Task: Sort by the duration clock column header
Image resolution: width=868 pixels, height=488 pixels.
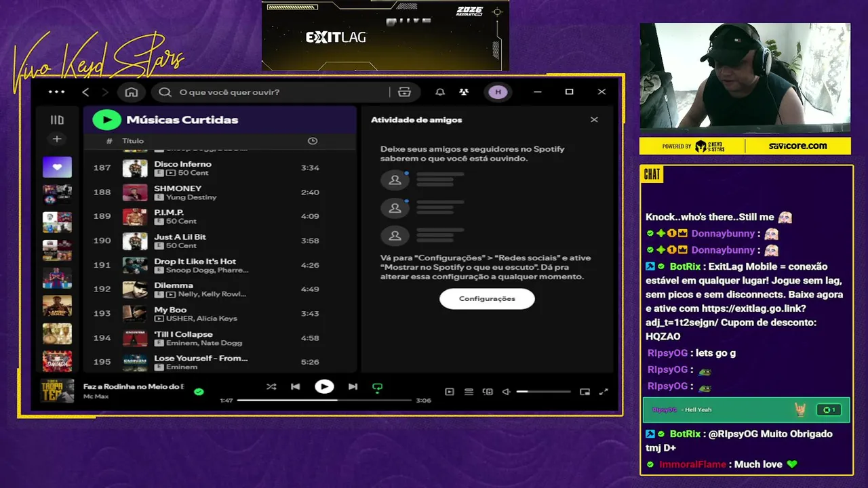Action: tap(313, 141)
